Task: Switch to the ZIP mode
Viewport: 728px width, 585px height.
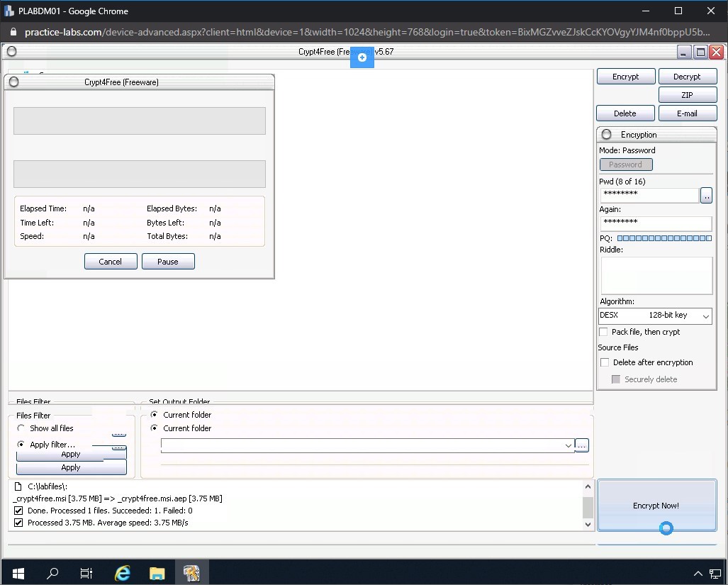Action: tap(687, 95)
